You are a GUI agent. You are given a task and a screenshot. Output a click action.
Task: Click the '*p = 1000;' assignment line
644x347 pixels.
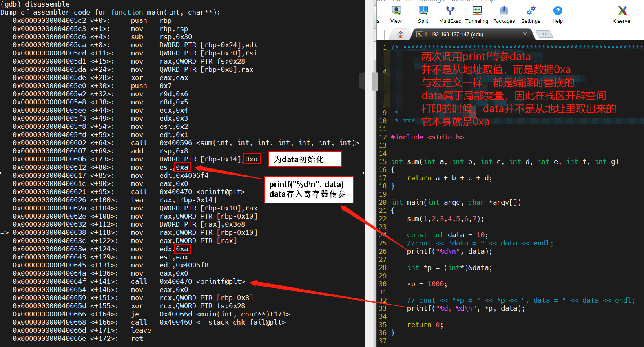click(427, 284)
